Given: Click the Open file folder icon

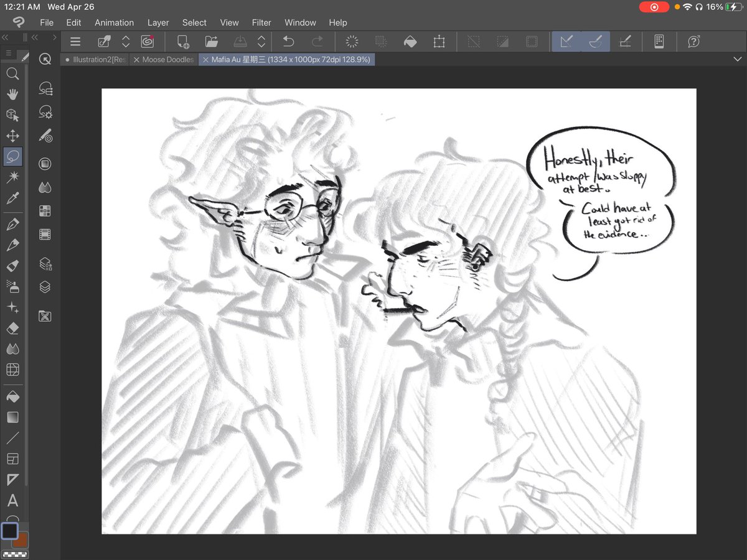Looking at the screenshot, I should pyautogui.click(x=212, y=42).
